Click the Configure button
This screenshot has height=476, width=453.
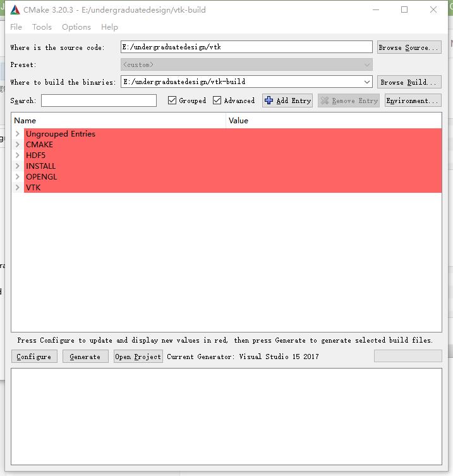[x=34, y=357]
